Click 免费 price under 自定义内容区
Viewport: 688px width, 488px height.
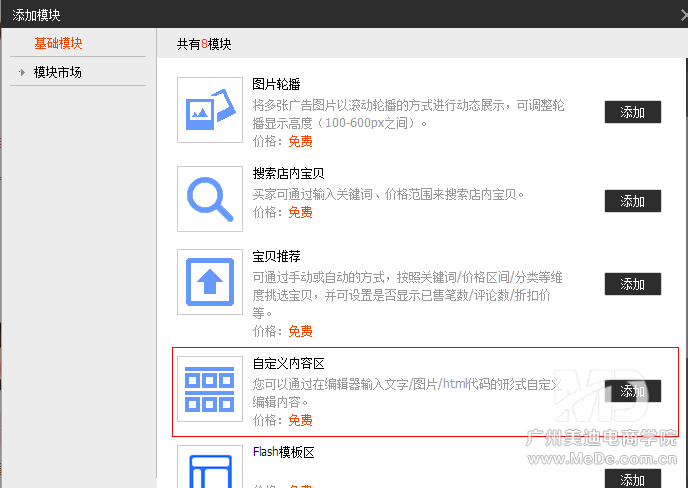pos(301,420)
